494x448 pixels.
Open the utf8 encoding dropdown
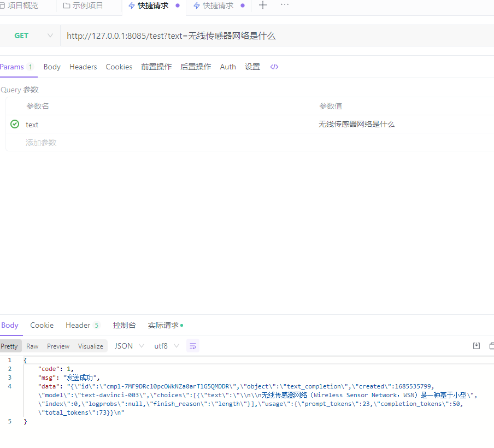tap(167, 346)
